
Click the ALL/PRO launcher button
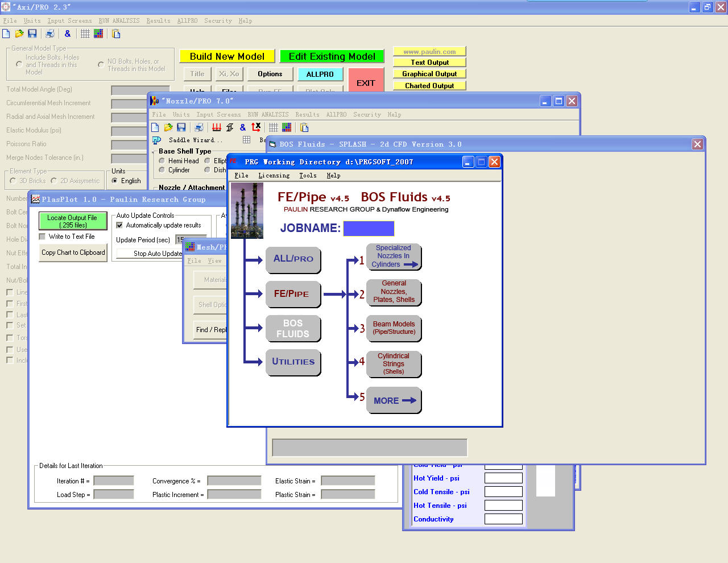pyautogui.click(x=293, y=259)
